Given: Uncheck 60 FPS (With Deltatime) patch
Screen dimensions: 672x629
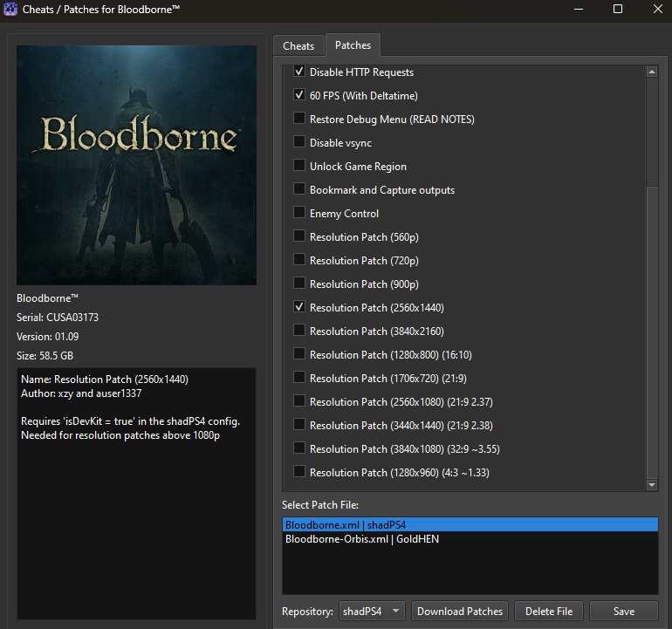Looking at the screenshot, I should (299, 95).
